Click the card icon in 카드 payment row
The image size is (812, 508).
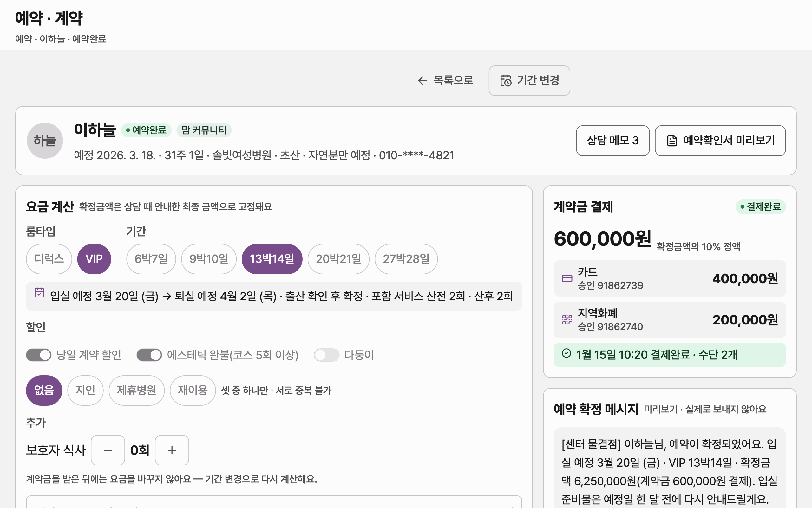[567, 278]
